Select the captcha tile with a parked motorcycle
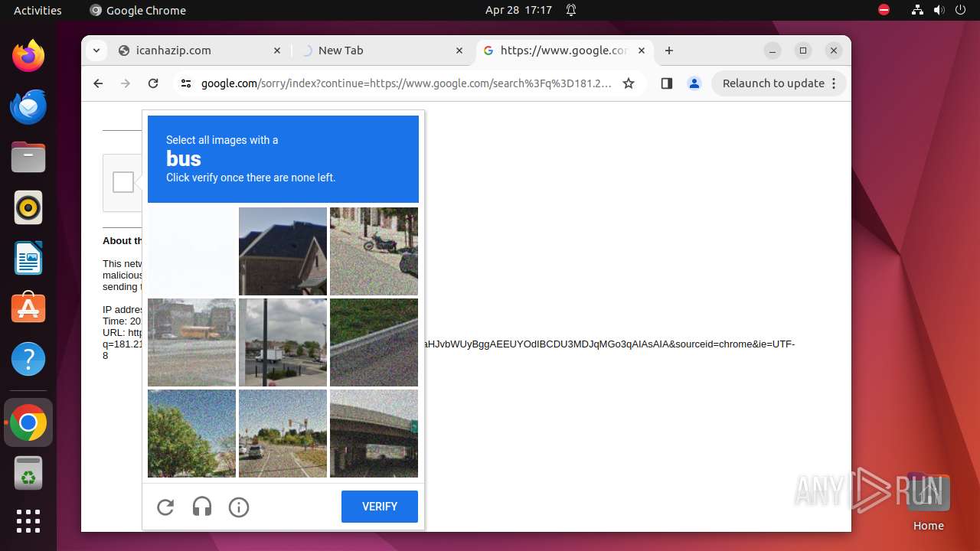980x551 pixels. coord(374,251)
